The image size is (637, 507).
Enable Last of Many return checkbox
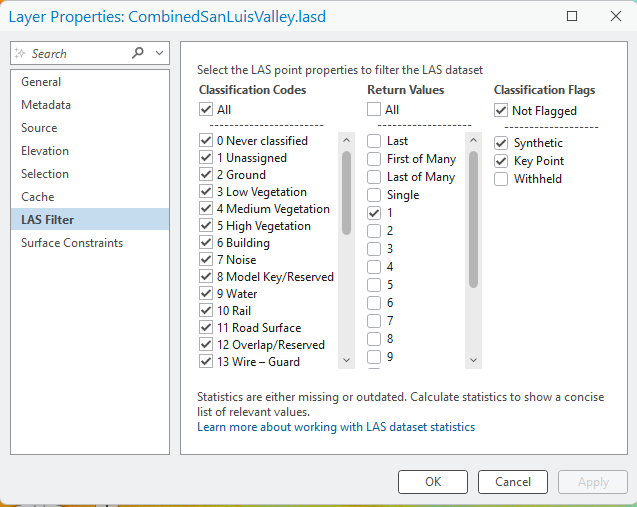(x=374, y=177)
